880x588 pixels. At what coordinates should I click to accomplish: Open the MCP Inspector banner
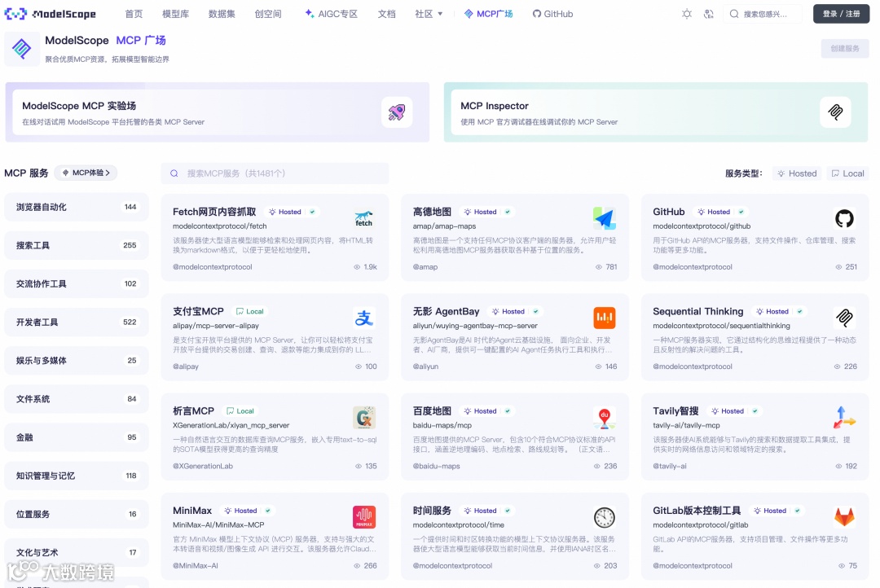[x=655, y=112]
